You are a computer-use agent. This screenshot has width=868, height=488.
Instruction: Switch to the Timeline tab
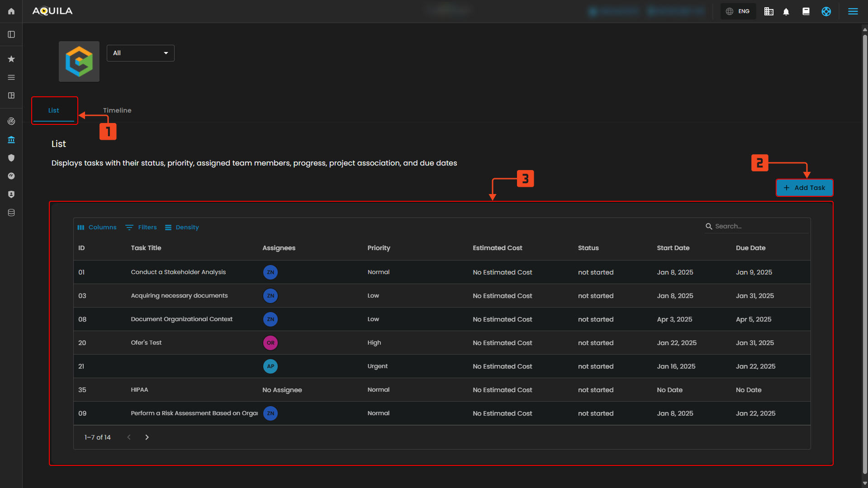(x=117, y=110)
